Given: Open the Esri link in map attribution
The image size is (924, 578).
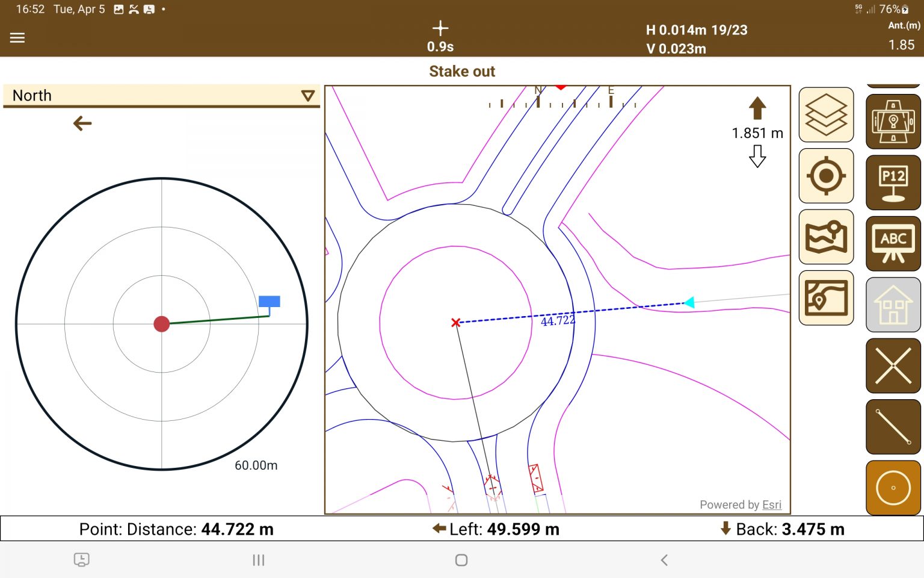Looking at the screenshot, I should [x=771, y=505].
